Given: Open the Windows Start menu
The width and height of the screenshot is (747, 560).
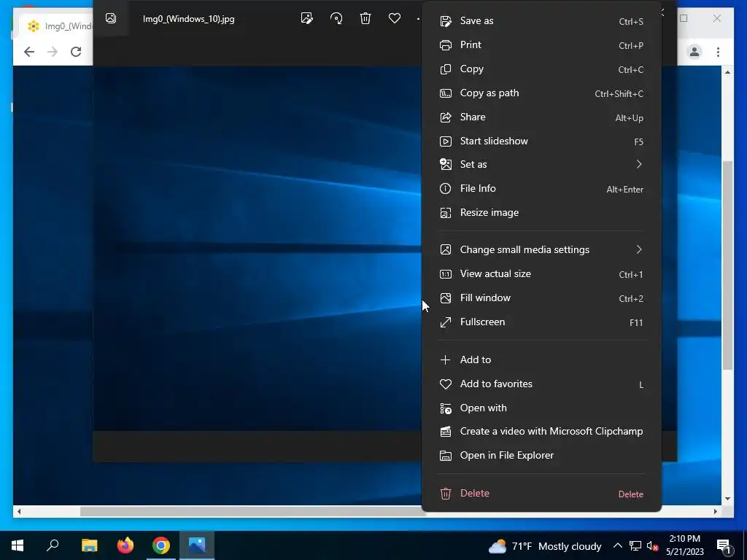Looking at the screenshot, I should click(x=18, y=545).
